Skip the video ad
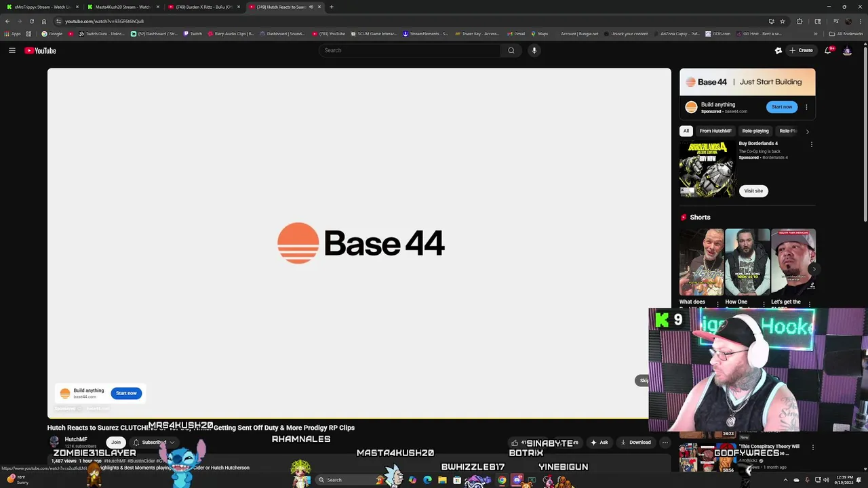The width and height of the screenshot is (868, 488). click(x=643, y=380)
